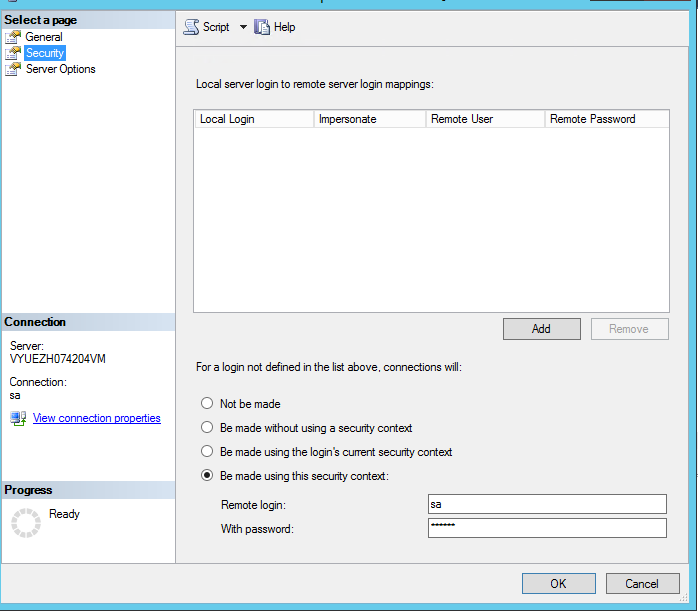This screenshot has height=611, width=698.
Task: Click the Add button
Action: point(542,329)
